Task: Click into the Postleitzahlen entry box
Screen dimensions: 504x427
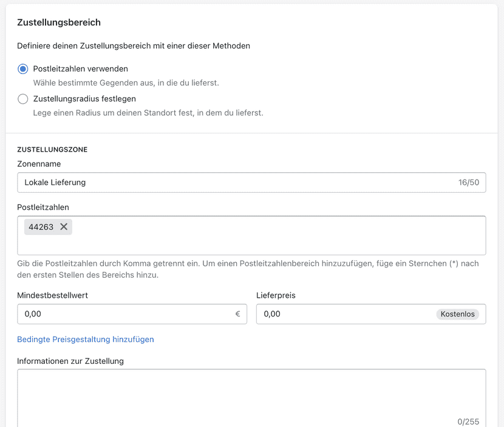Action: [251, 236]
